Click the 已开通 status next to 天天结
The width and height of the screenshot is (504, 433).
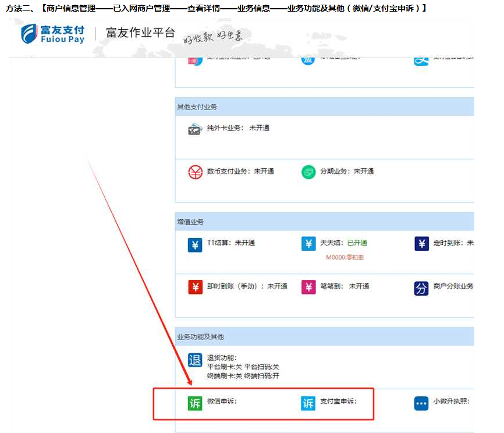[x=357, y=243]
